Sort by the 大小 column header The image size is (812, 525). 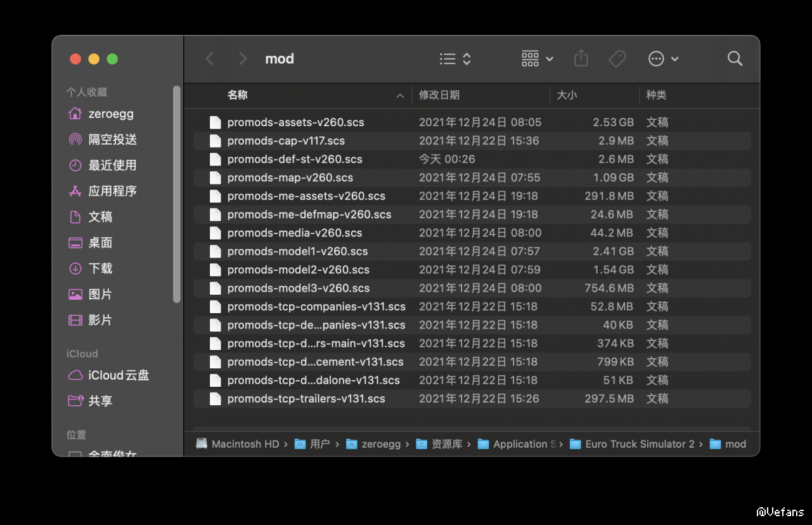pos(567,95)
